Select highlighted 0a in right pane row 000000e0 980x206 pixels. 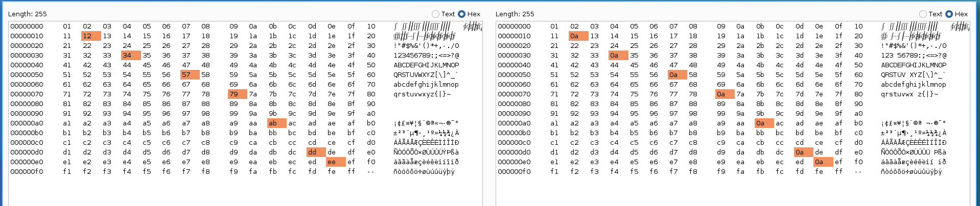824,162
